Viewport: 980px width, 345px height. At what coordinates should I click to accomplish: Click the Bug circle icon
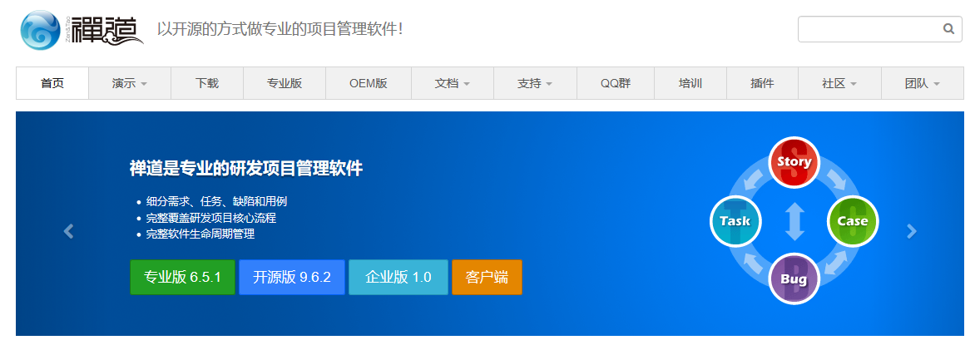tap(794, 279)
